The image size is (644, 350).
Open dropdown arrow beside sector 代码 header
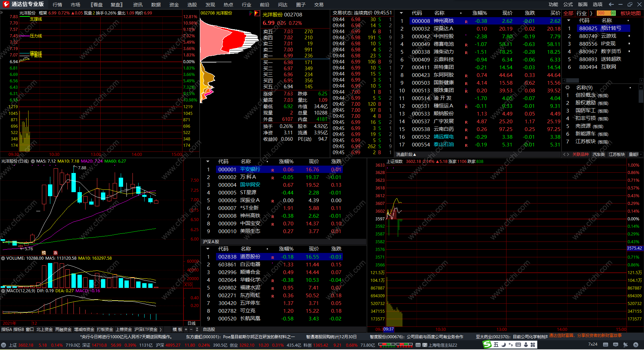(569, 20)
